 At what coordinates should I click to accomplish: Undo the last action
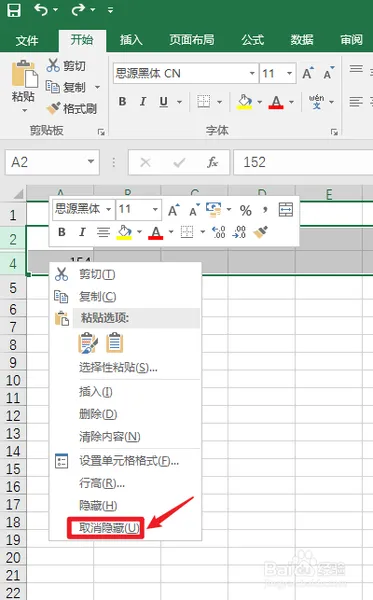coord(41,10)
